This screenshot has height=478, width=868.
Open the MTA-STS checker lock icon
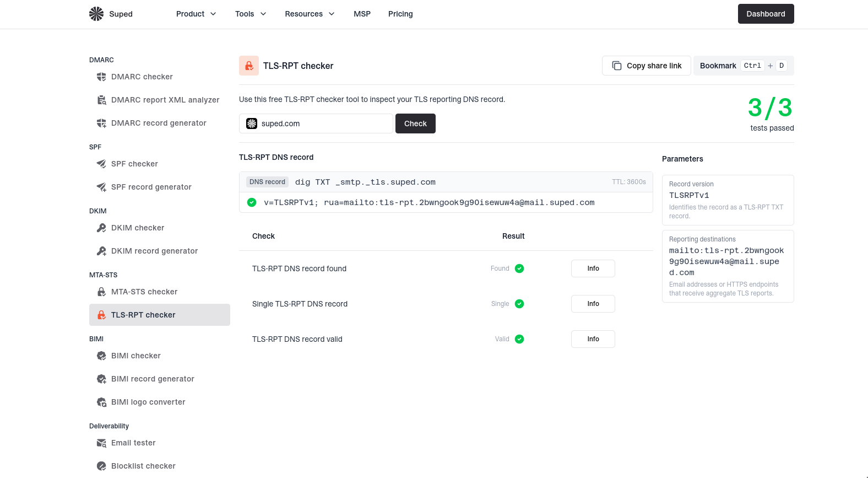click(101, 292)
